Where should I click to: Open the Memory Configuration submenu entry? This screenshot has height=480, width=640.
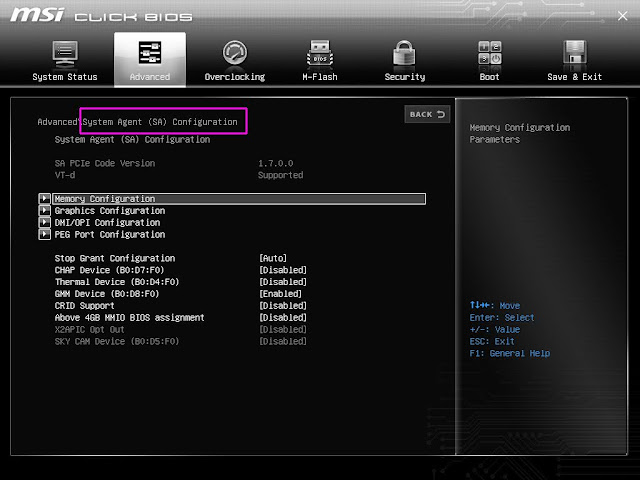239,199
